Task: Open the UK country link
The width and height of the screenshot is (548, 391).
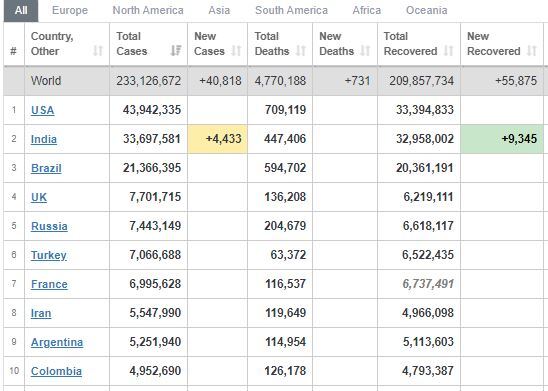Action: click(x=39, y=197)
